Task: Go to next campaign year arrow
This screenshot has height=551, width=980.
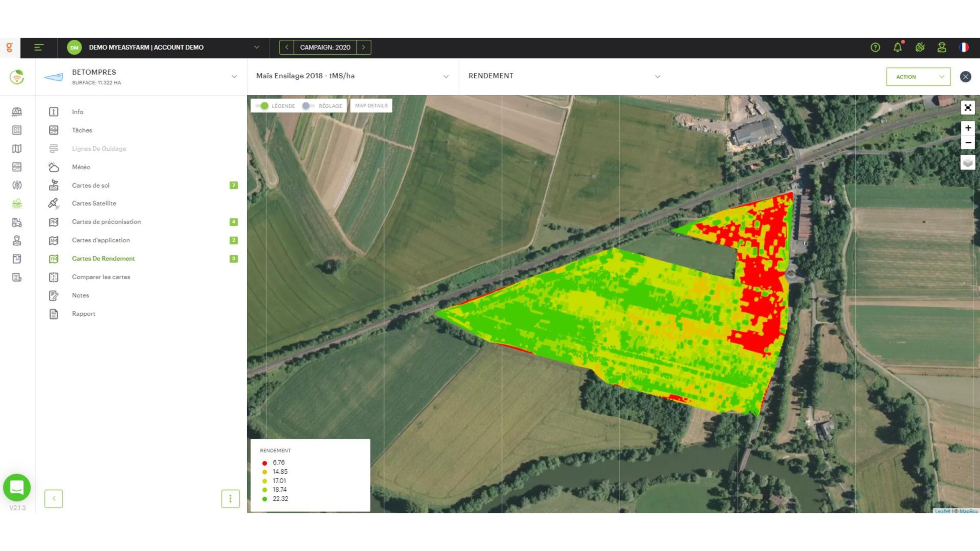Action: pyautogui.click(x=364, y=47)
